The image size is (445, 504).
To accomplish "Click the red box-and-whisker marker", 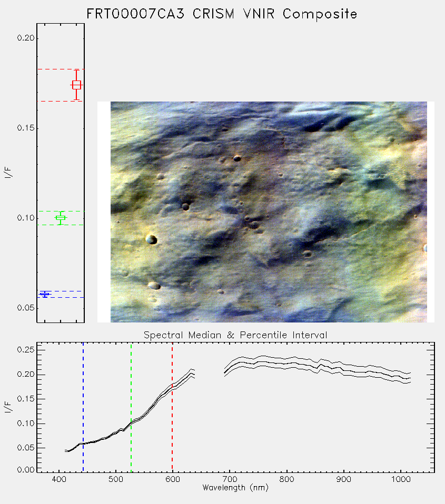I will point(76,85).
